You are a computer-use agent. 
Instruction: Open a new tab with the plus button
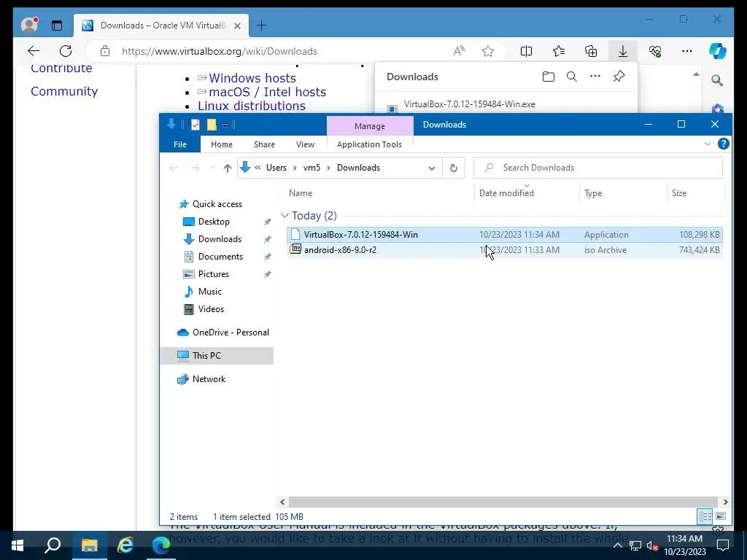coord(262,26)
